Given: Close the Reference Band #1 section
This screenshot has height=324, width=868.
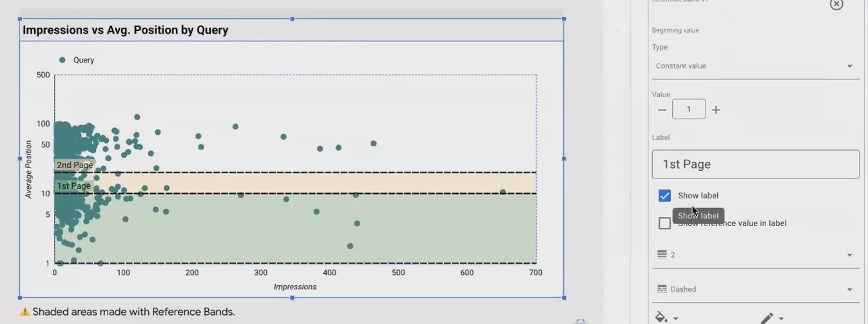Looking at the screenshot, I should (836, 4).
